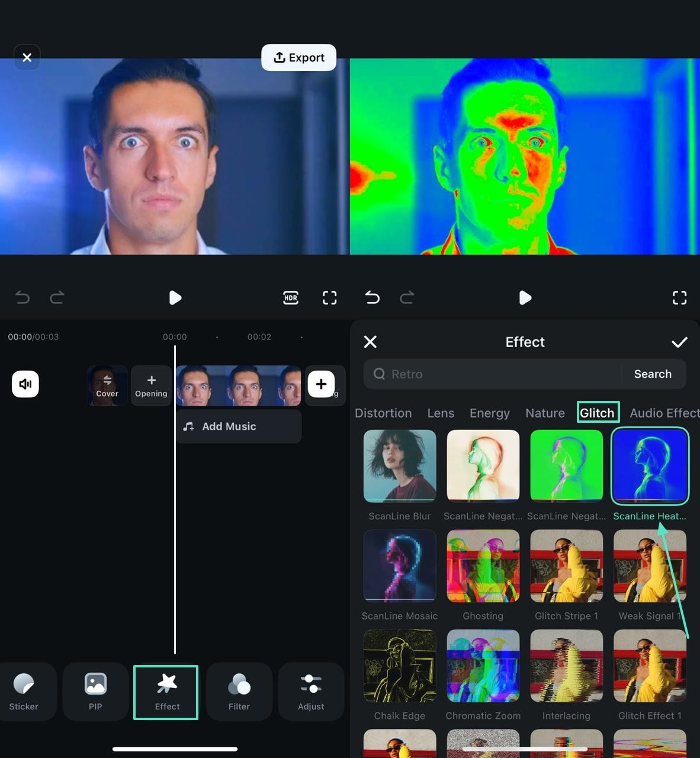Add an Opening clip
Screen dimensions: 700x758
pos(151,386)
